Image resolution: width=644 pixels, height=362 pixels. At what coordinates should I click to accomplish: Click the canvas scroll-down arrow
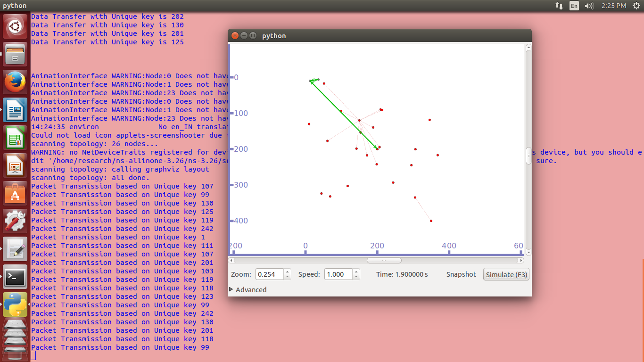(x=528, y=253)
